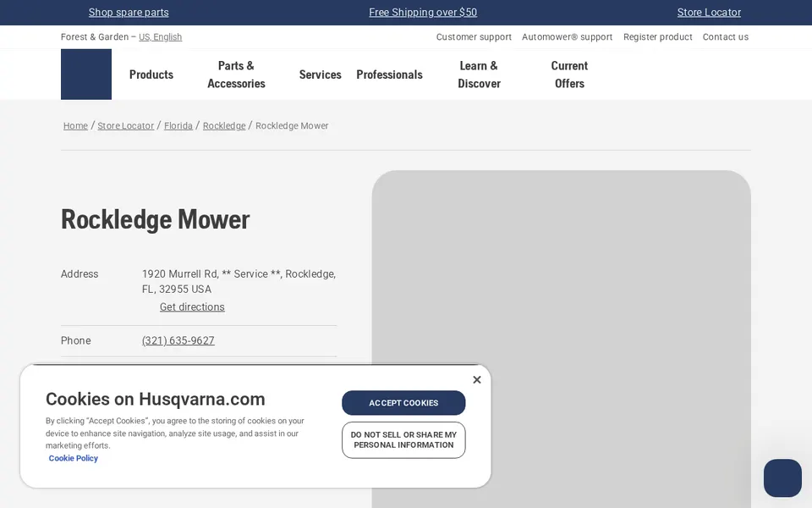Call phone number (321) 635-9627
This screenshot has height=508, width=812.
tap(178, 340)
